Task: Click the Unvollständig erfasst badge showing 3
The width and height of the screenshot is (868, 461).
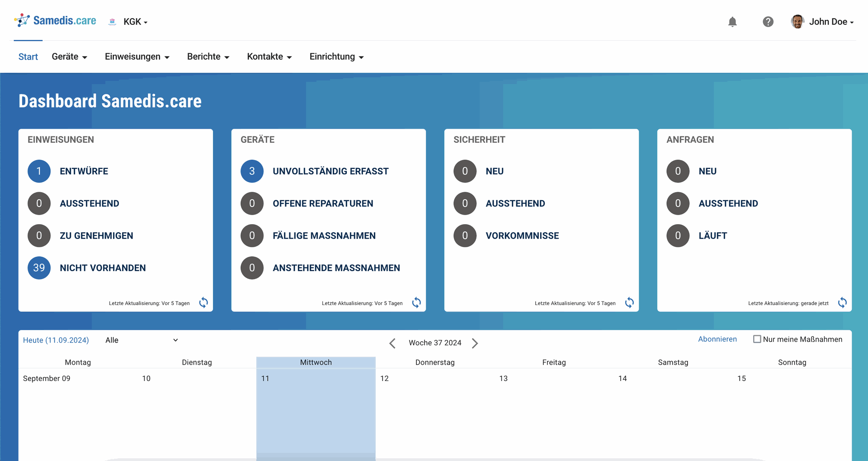Action: pyautogui.click(x=252, y=171)
